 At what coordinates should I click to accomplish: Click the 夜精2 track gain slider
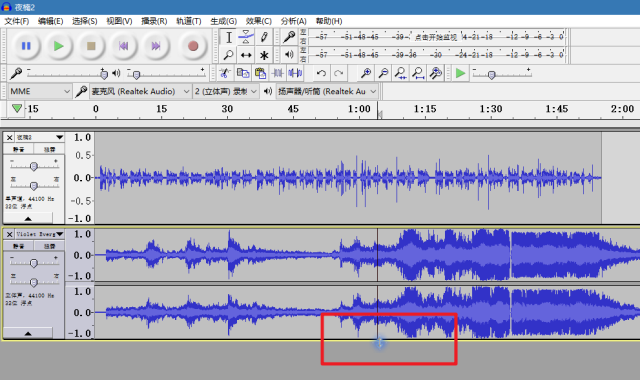click(x=34, y=166)
